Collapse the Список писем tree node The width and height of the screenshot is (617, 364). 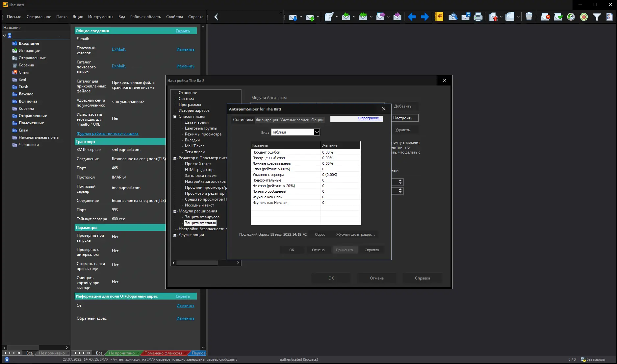pyautogui.click(x=175, y=117)
